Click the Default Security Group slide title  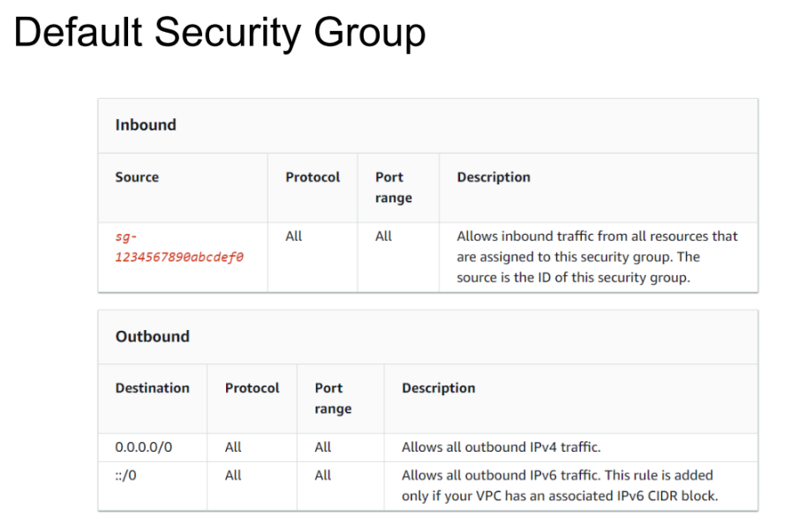tap(220, 34)
